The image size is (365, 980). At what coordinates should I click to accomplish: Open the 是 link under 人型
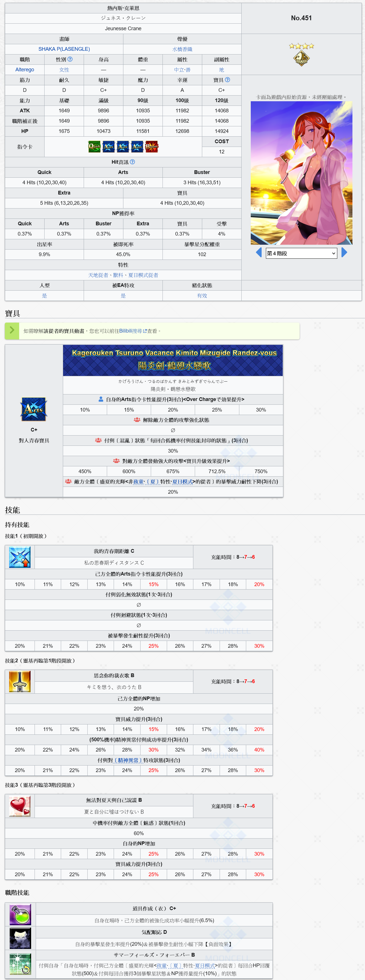[44, 295]
